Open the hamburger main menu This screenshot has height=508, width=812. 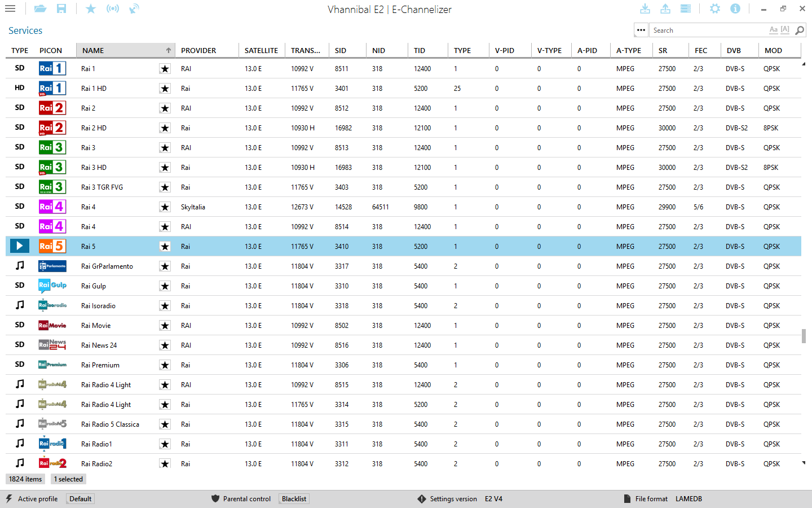coord(10,9)
